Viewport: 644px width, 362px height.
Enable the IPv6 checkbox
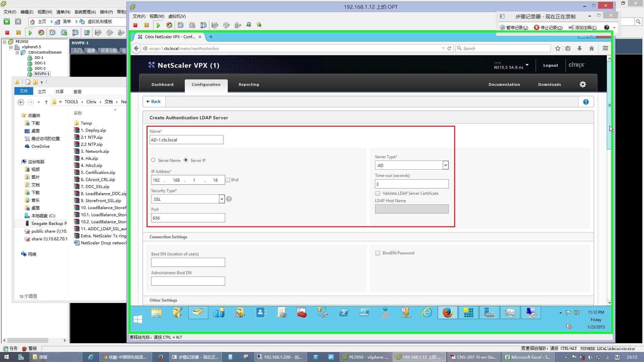(228, 180)
